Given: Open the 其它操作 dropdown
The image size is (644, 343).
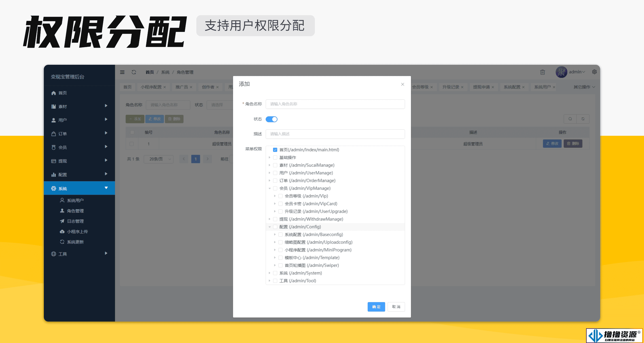Looking at the screenshot, I should (584, 87).
